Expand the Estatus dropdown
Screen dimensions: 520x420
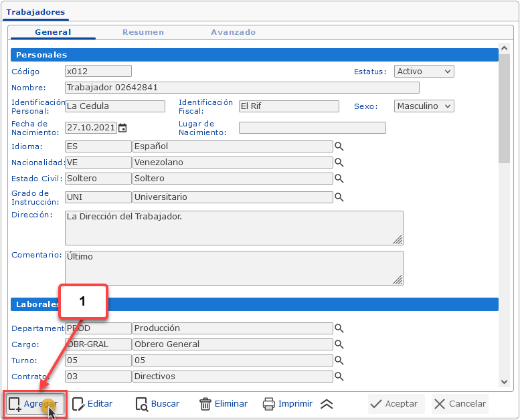(x=424, y=72)
